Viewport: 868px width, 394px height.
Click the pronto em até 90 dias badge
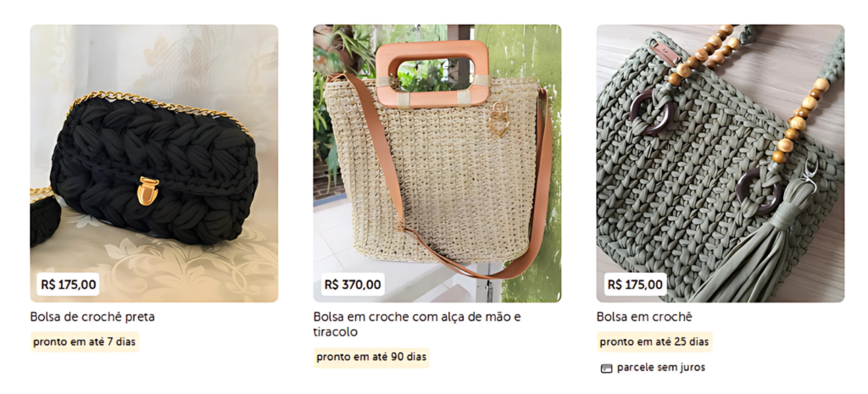(x=371, y=357)
